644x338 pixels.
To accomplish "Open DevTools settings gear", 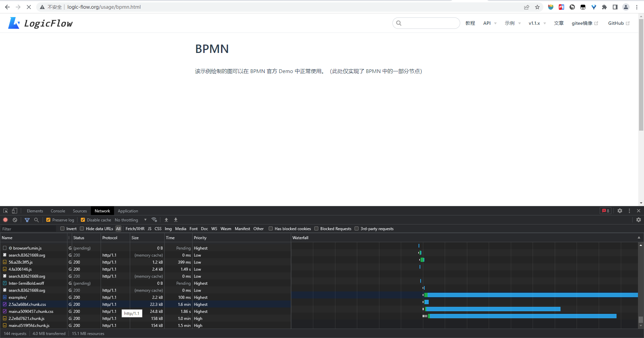I will pos(620,211).
